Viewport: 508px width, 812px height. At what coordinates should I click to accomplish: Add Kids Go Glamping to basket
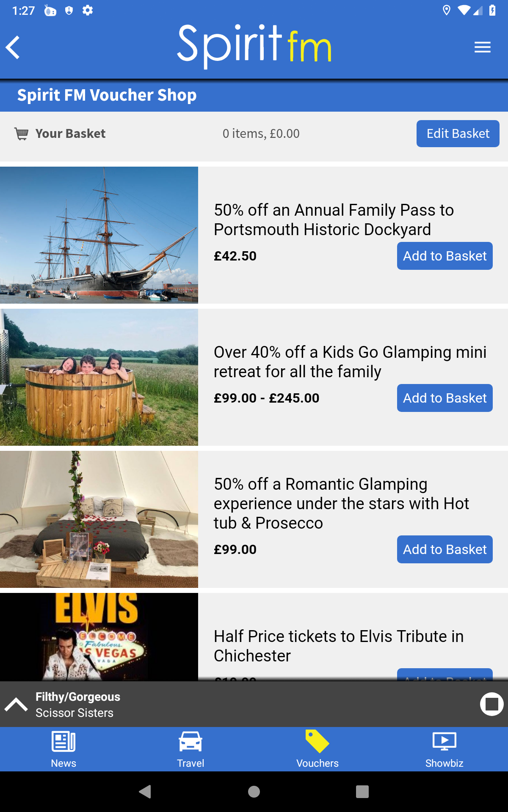coord(444,398)
